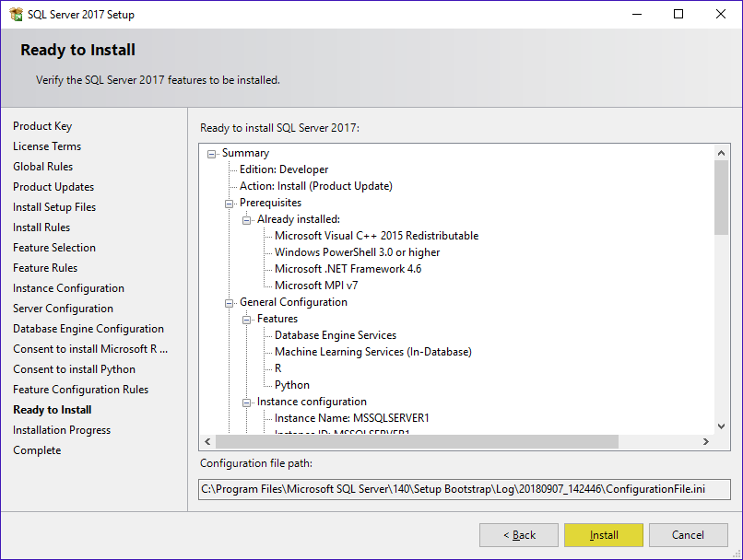Viewport: 743px width, 560px height.
Task: Click Feature Configuration Rules step
Action: [x=80, y=390]
